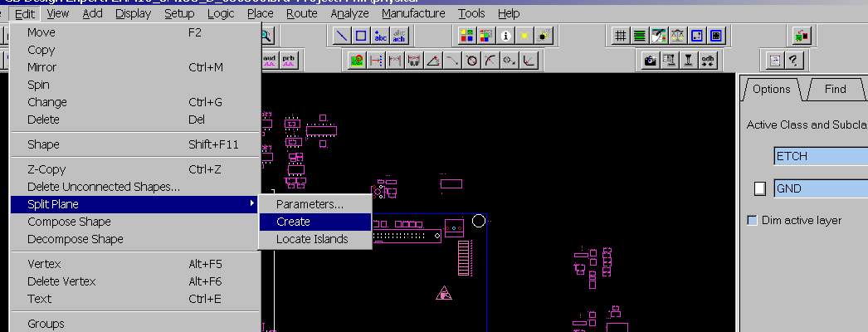Open the Logic menu
The height and width of the screenshot is (332, 868).
pyautogui.click(x=221, y=13)
